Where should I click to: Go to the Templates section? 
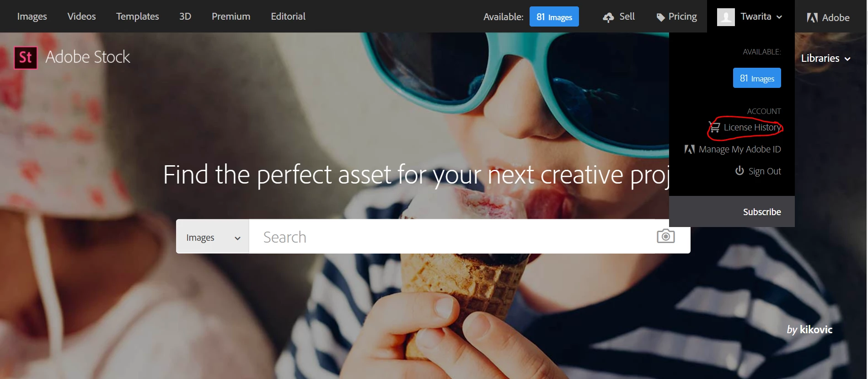[x=138, y=16]
